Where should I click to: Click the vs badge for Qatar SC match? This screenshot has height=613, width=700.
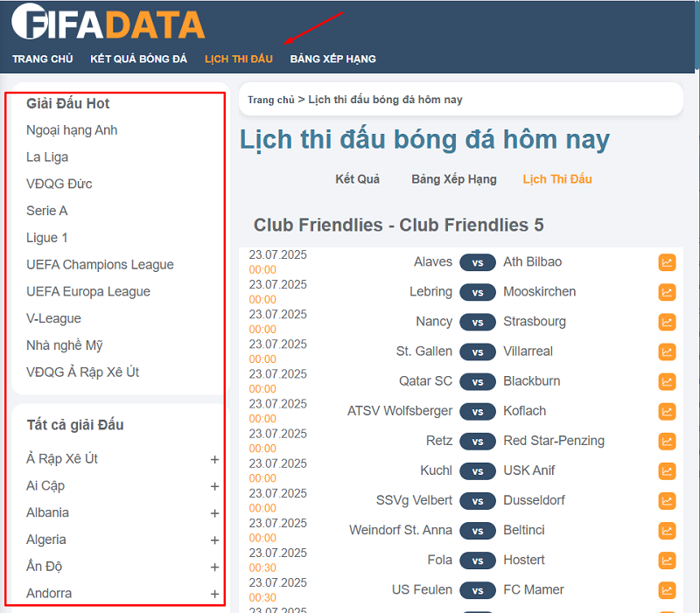tap(478, 382)
